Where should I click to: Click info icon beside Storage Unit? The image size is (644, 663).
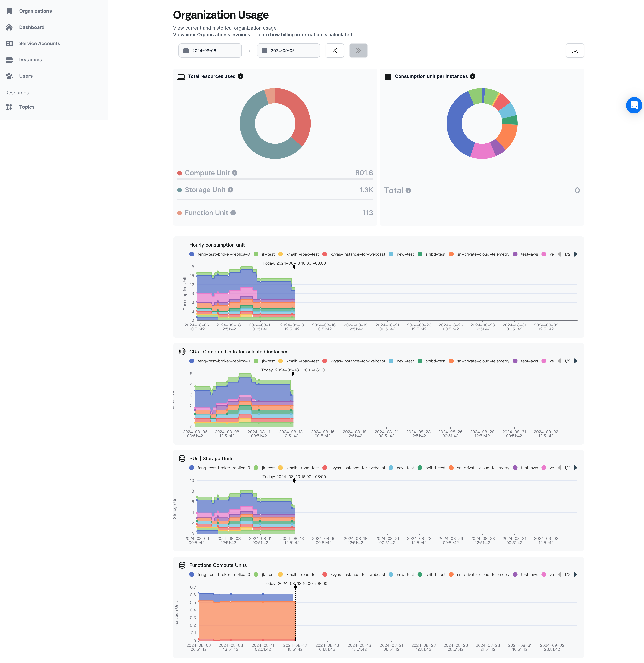click(x=230, y=190)
